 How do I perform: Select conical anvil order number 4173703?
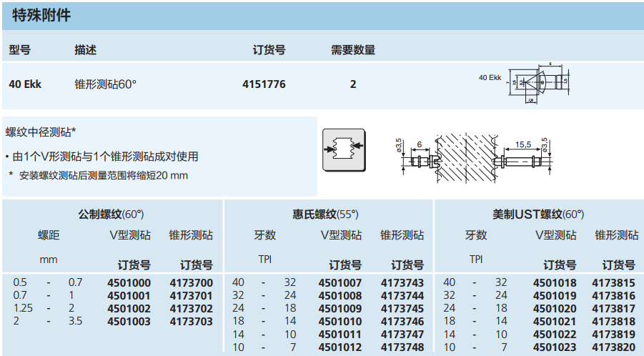pos(191,321)
